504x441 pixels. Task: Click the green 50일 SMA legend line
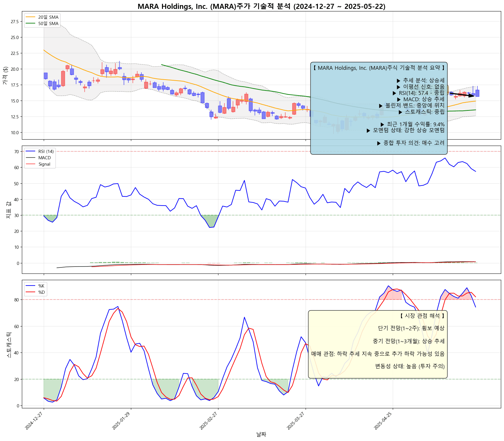31,23
